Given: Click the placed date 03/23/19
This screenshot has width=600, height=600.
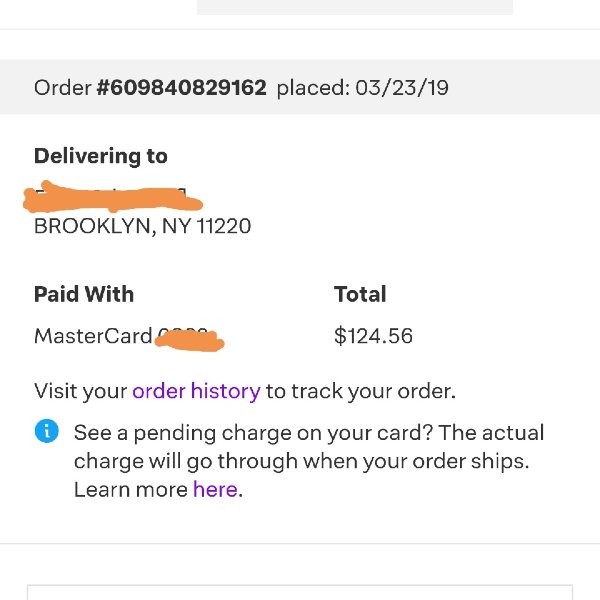Looking at the screenshot, I should tap(402, 88).
